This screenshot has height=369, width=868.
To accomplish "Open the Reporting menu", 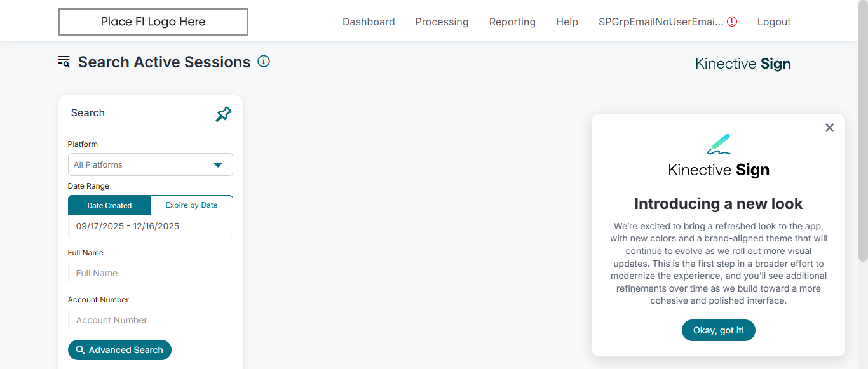I will pyautogui.click(x=512, y=22).
